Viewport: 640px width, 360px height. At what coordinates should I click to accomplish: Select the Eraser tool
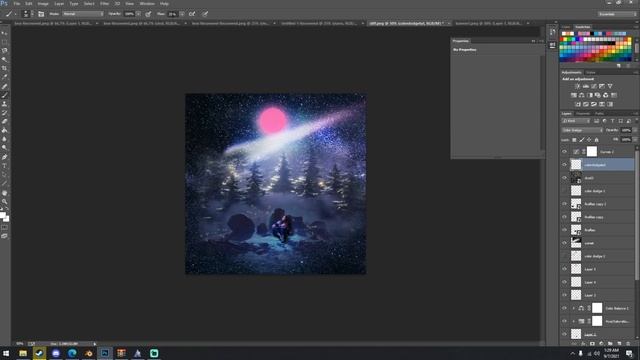[x=4, y=122]
